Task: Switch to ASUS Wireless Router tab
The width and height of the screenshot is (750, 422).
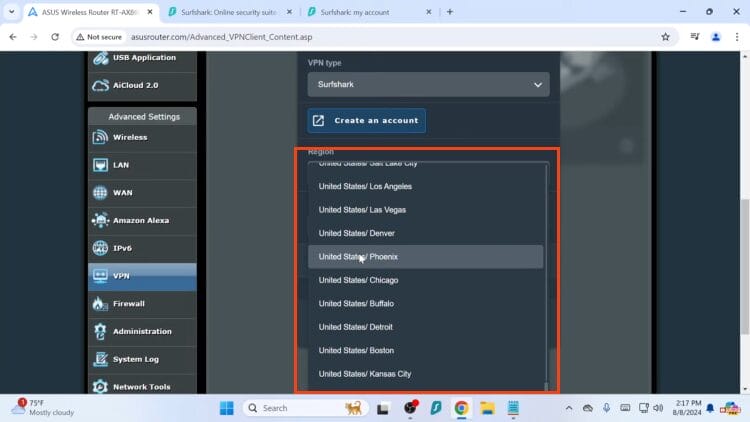Action: click(91, 12)
